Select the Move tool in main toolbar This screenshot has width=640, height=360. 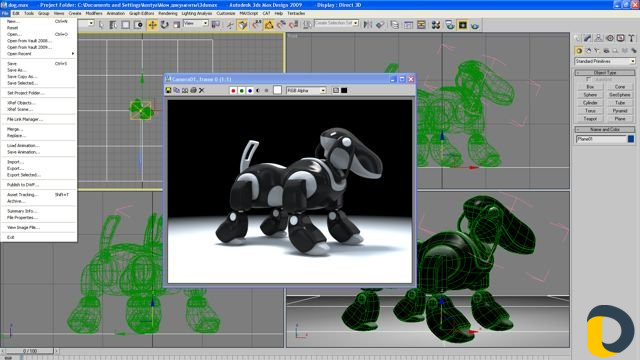152,25
